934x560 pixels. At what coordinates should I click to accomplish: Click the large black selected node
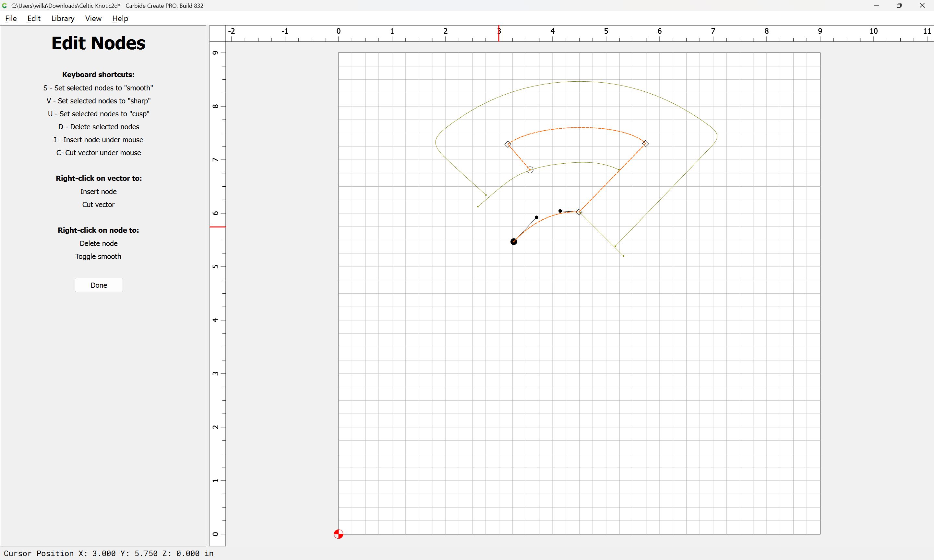[513, 241]
